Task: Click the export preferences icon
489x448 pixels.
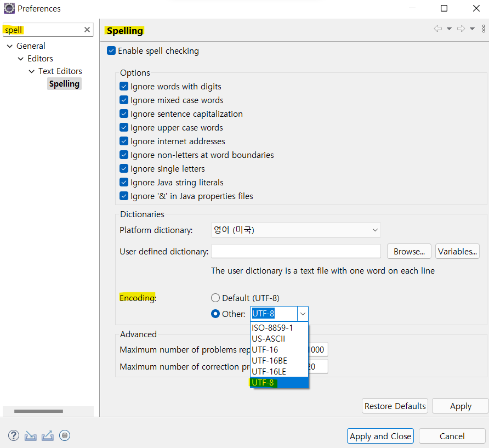Action: [47, 435]
